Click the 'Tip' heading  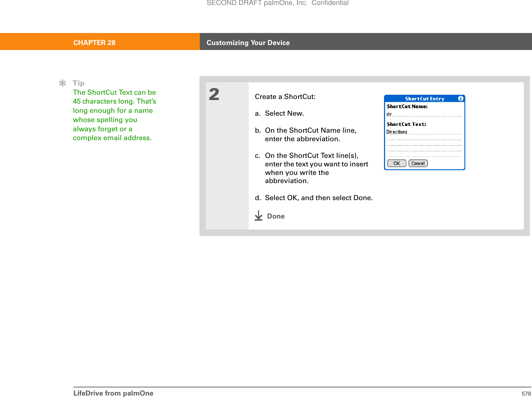click(x=78, y=83)
